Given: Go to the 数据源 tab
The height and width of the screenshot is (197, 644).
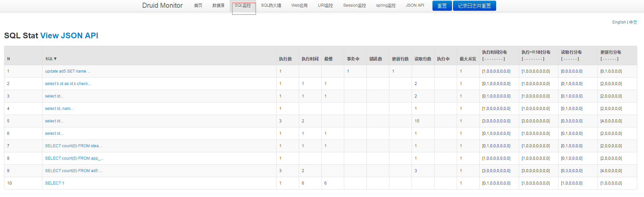Looking at the screenshot, I should click(218, 6).
